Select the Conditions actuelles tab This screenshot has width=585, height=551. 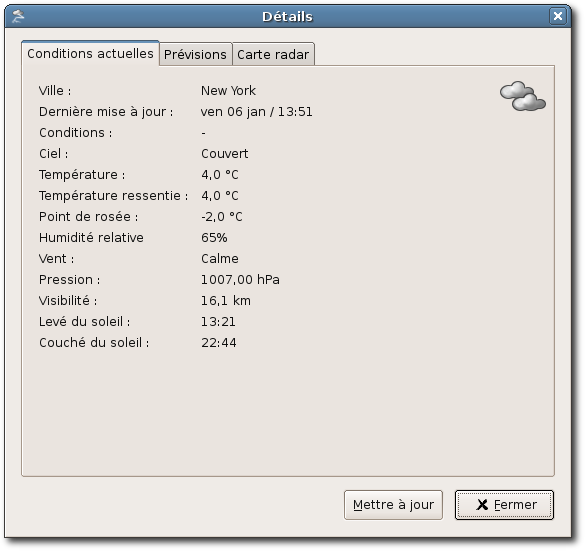(90, 53)
